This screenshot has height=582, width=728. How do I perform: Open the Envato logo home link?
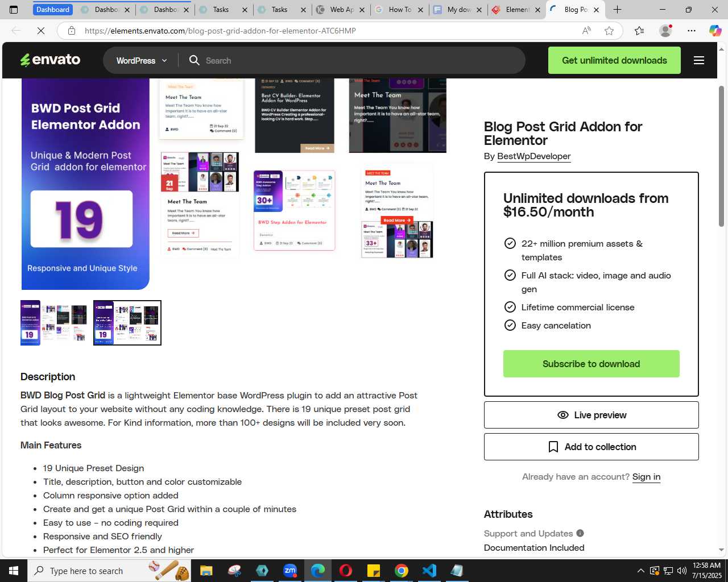coord(50,60)
